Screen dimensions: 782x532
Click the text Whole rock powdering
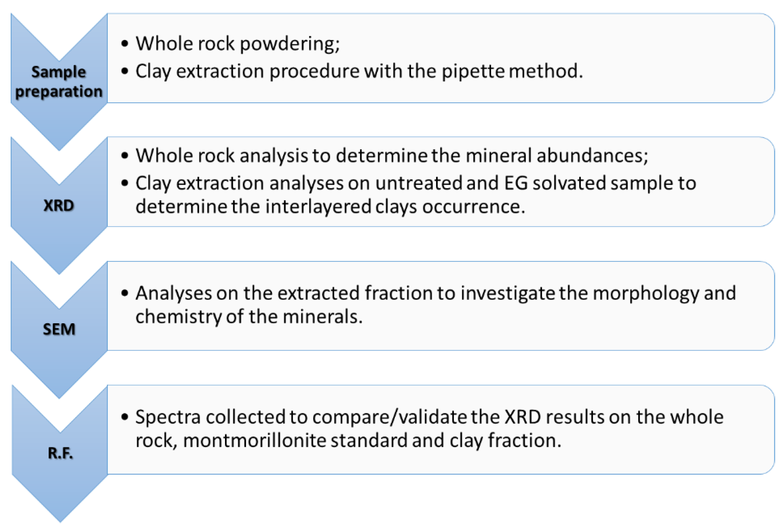(238, 43)
